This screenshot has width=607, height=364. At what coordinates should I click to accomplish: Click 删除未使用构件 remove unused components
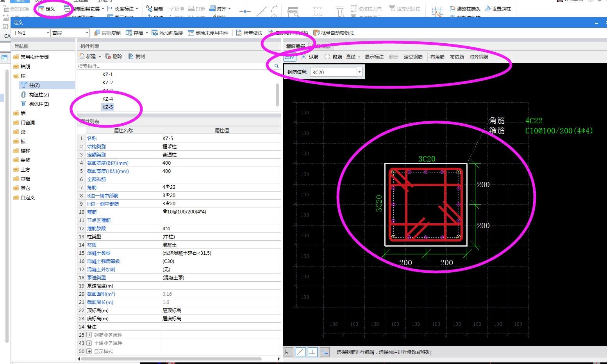coord(208,33)
